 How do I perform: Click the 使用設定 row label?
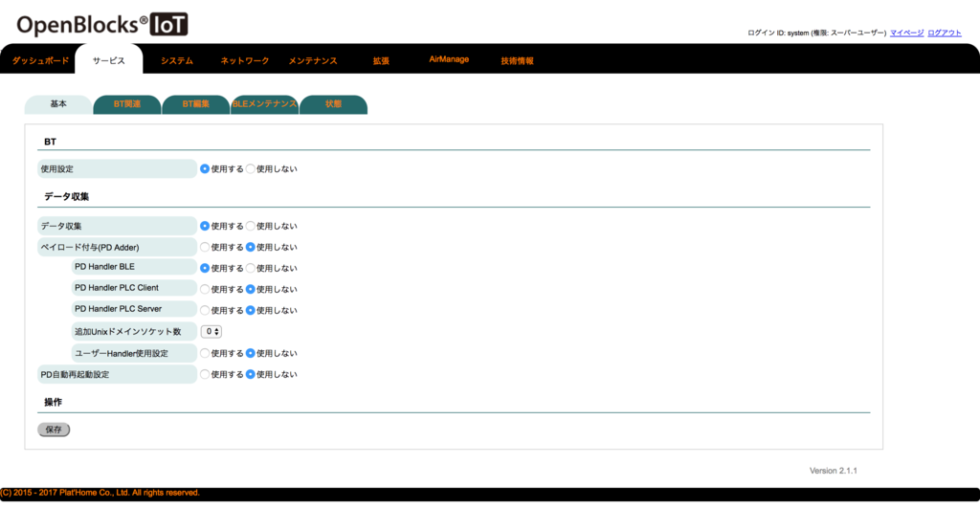(116, 168)
